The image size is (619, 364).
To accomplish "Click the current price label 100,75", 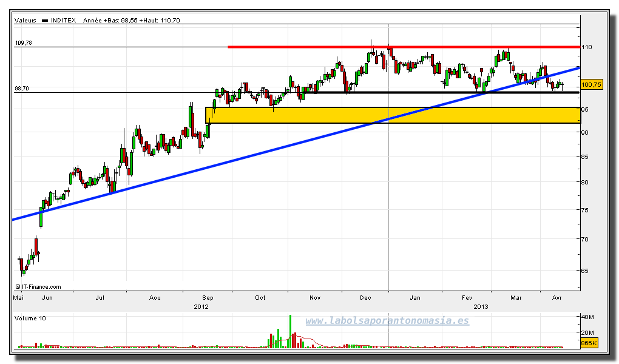I will 592,84.
